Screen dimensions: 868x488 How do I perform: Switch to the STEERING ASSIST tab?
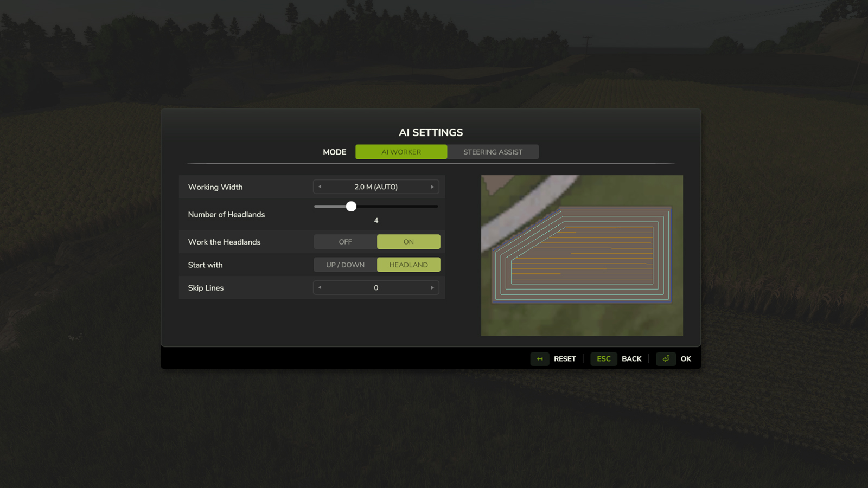tap(493, 152)
